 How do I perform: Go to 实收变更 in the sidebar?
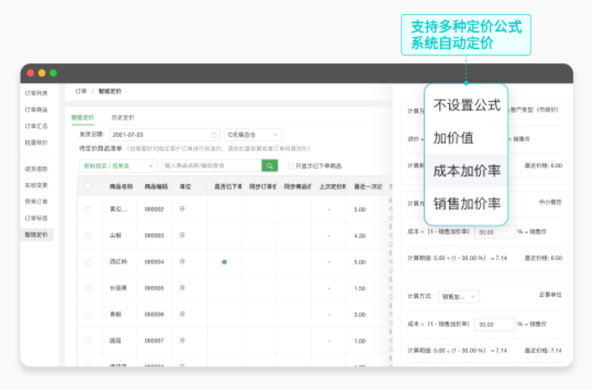(x=36, y=185)
